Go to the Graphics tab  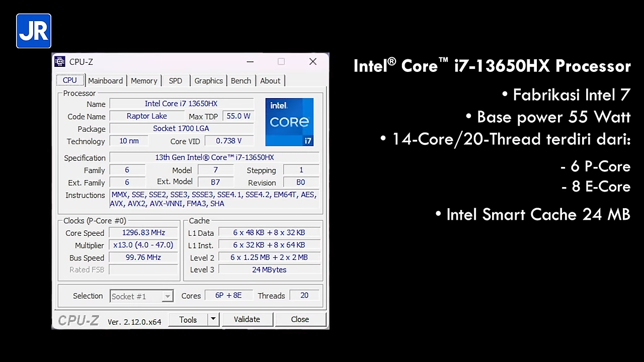[208, 80]
